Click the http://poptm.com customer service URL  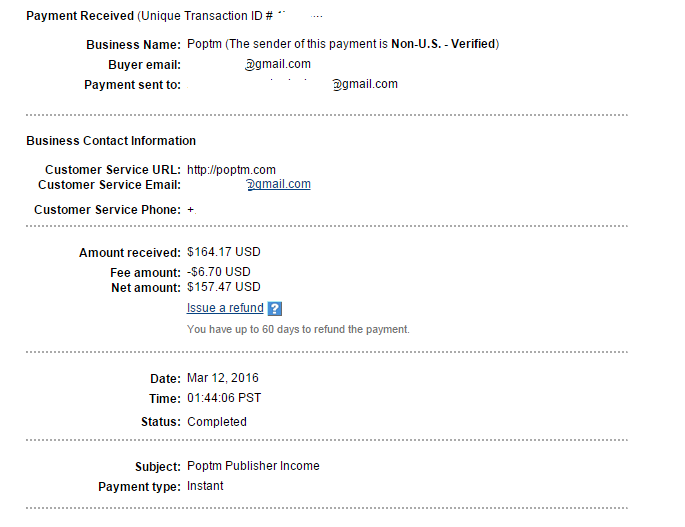click(231, 170)
